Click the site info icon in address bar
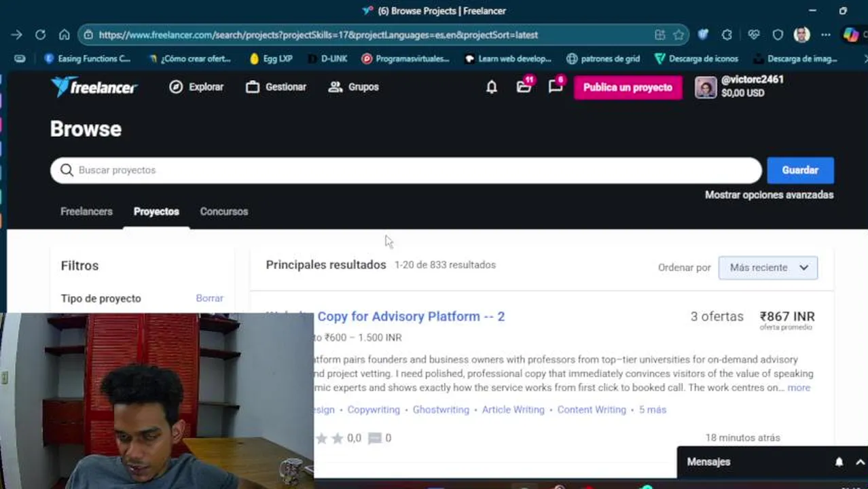Image resolution: width=868 pixels, height=489 pixels. point(88,35)
